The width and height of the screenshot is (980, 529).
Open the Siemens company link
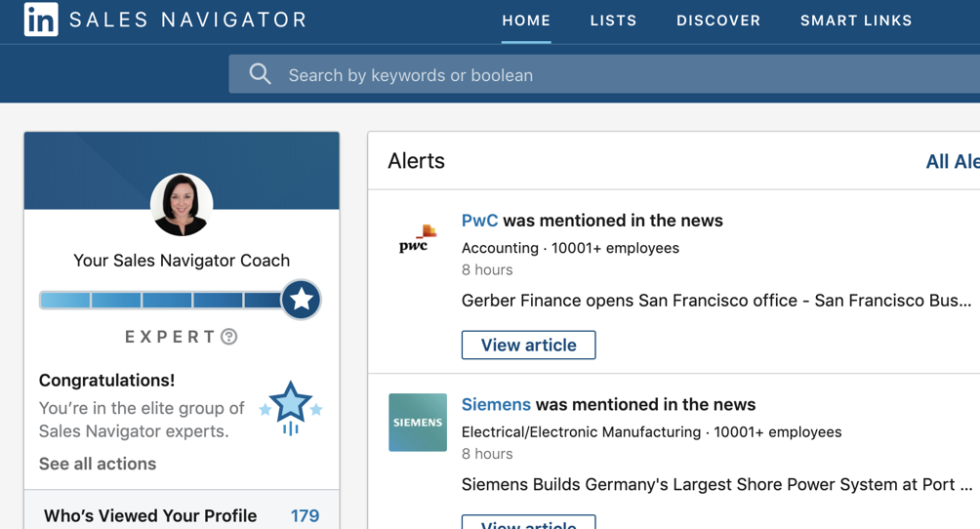[496, 404]
